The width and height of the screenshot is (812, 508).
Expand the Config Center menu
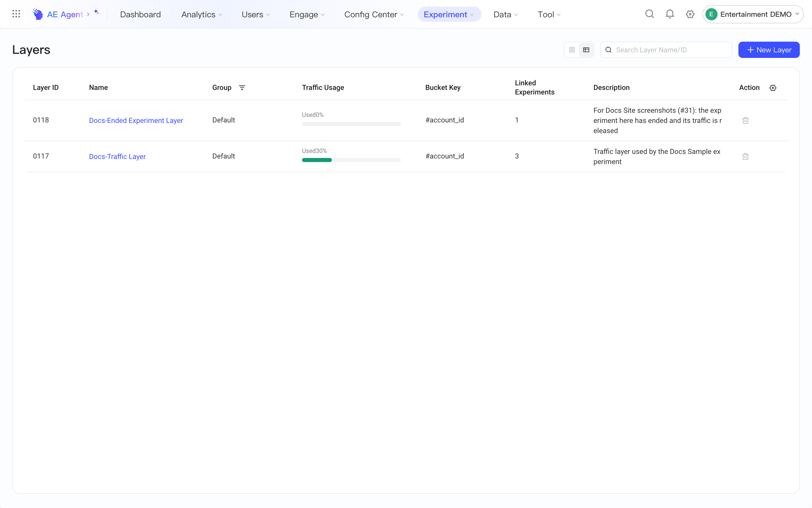[x=374, y=14]
